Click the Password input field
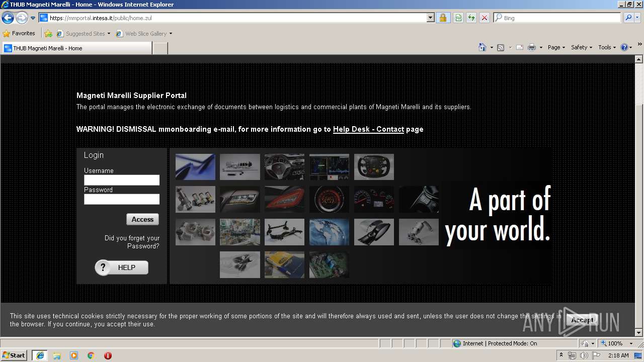The height and width of the screenshot is (362, 644). (x=122, y=199)
